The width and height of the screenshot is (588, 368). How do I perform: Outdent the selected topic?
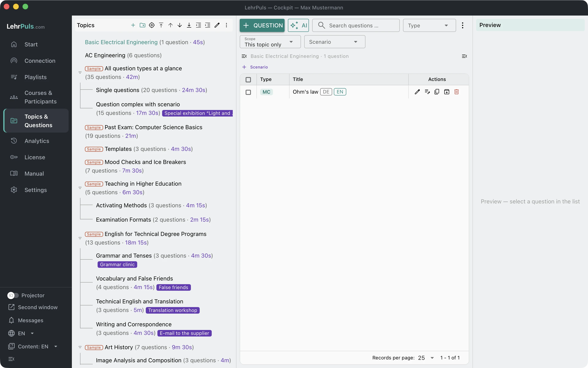198,25
